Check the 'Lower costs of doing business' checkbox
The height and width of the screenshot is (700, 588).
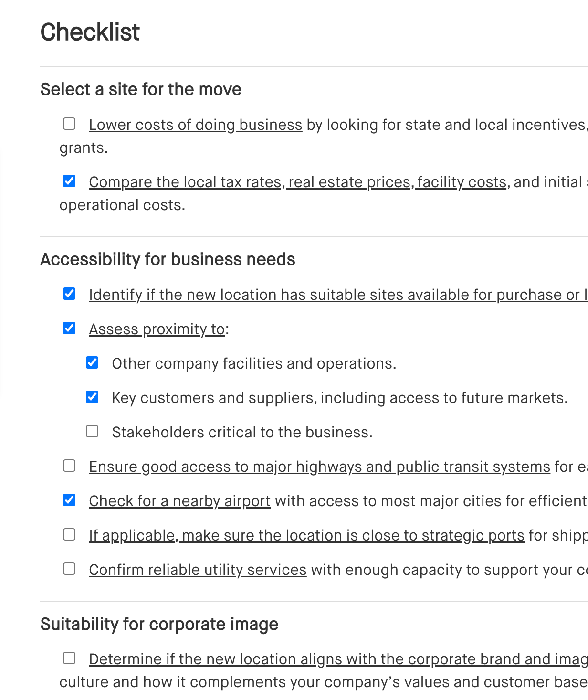tap(69, 124)
